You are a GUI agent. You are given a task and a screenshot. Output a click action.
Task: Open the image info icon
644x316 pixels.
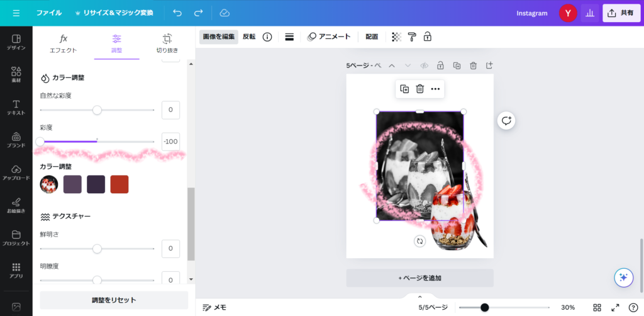pyautogui.click(x=267, y=37)
